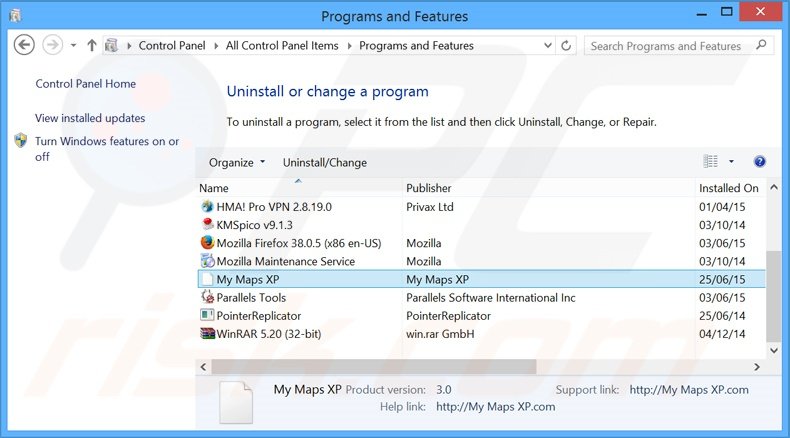The image size is (790, 438).
Task: Select WinRAR 5.20 (32-bit) entry
Action: (269, 334)
